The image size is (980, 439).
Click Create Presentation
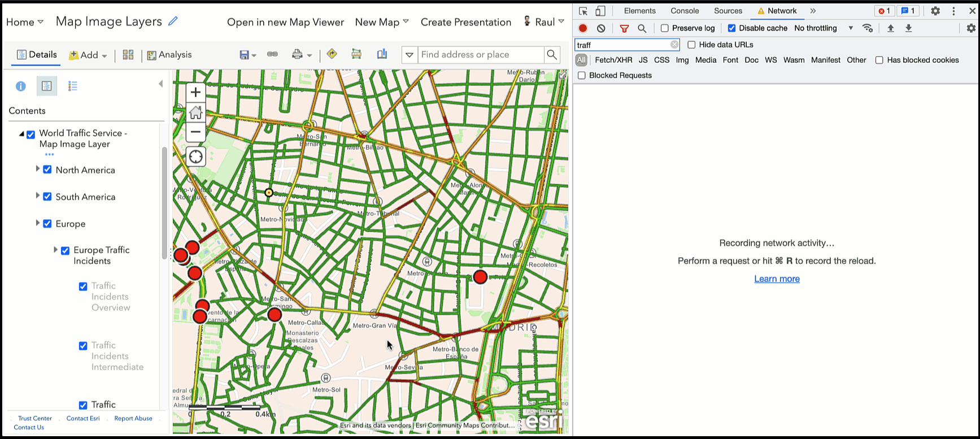coord(466,22)
